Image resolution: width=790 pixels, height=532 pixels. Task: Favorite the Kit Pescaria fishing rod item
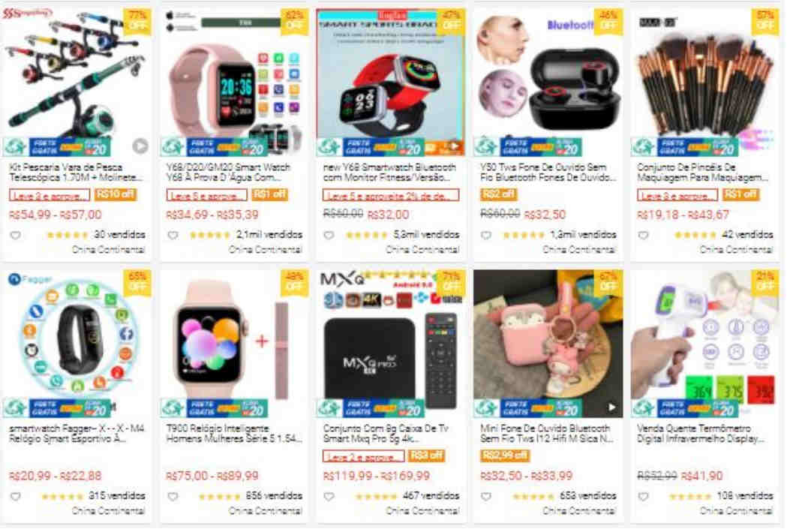pyautogui.click(x=16, y=236)
